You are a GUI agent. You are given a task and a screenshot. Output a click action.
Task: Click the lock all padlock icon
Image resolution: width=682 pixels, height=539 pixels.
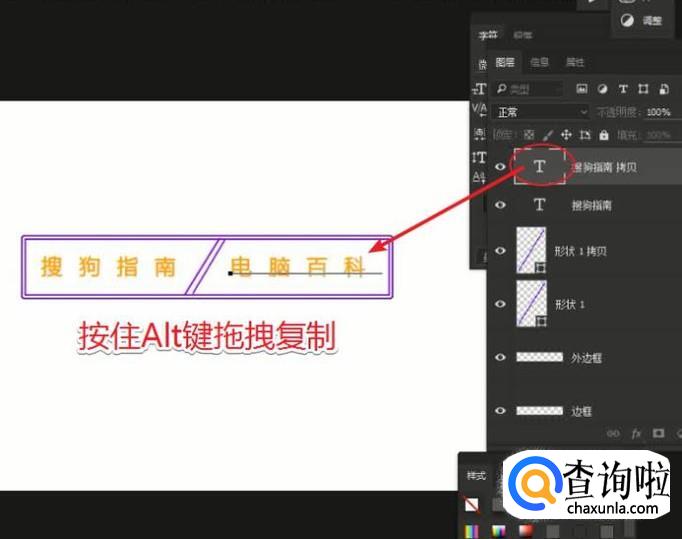pyautogui.click(x=604, y=135)
